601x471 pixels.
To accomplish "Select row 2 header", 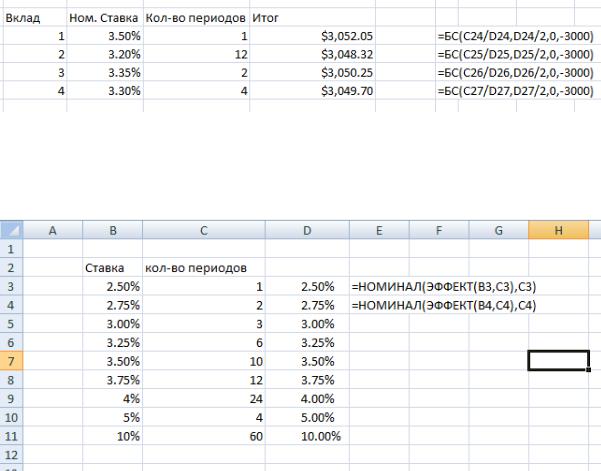I will click(11, 268).
